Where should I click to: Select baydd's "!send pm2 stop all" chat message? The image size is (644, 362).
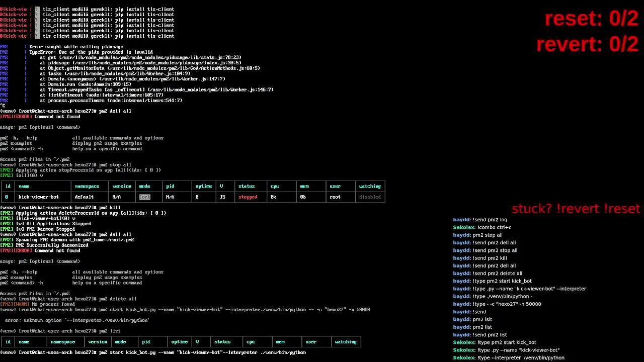coord(485,250)
